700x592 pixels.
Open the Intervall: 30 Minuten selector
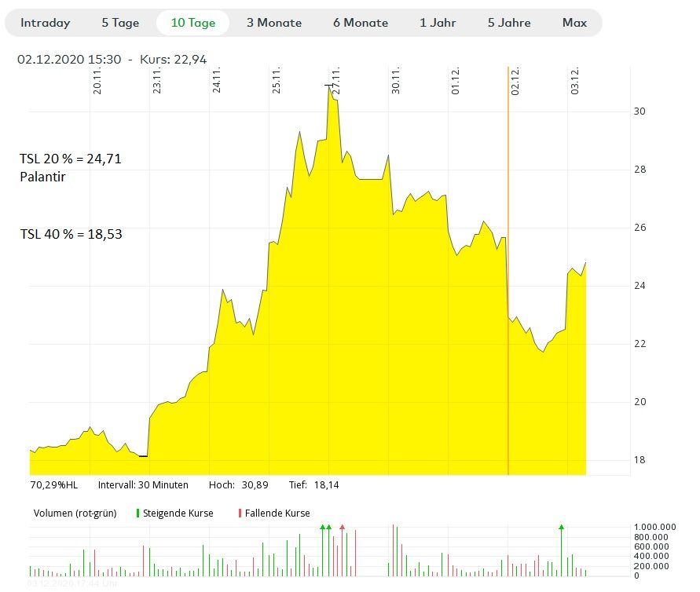point(143,484)
